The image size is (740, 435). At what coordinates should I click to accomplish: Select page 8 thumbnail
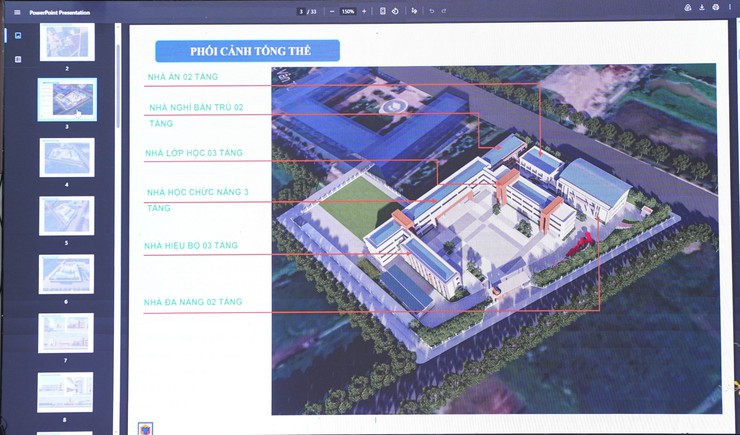65,392
